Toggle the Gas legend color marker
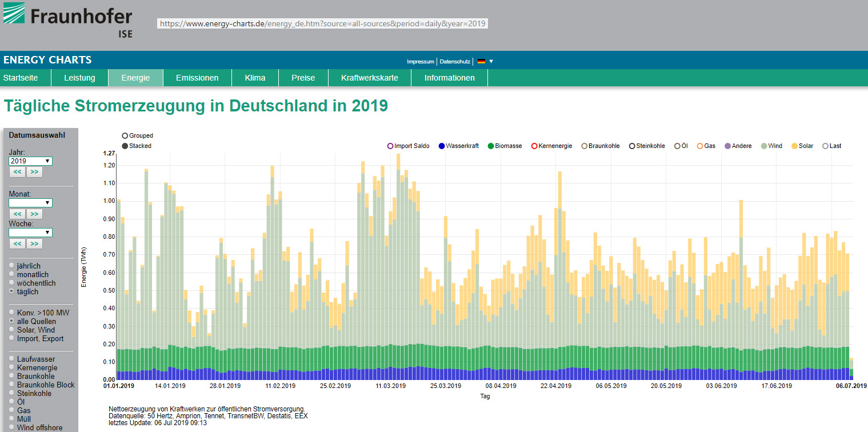 pos(700,146)
